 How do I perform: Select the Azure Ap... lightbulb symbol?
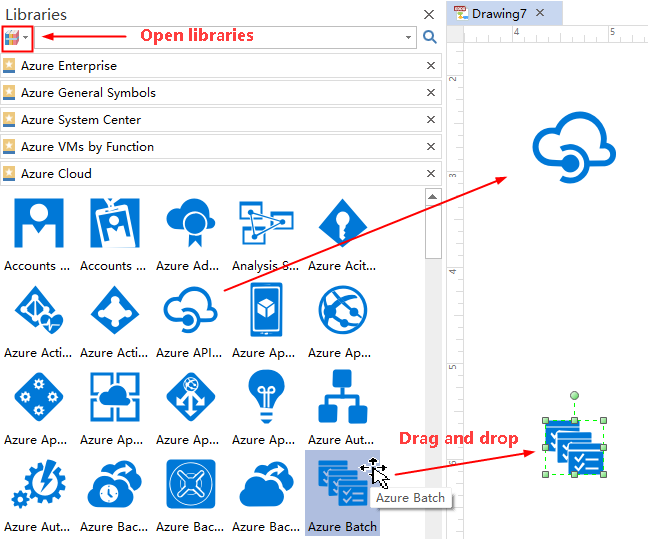pyautogui.click(x=266, y=397)
